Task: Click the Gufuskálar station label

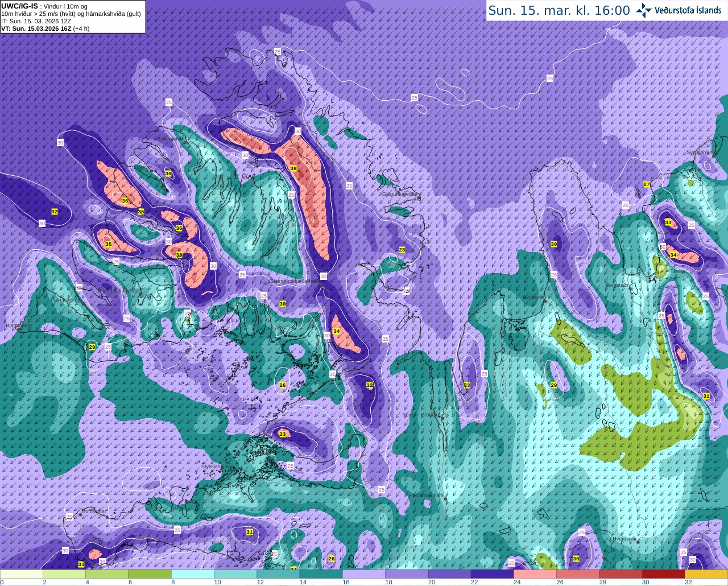Action: pyautogui.click(x=94, y=511)
